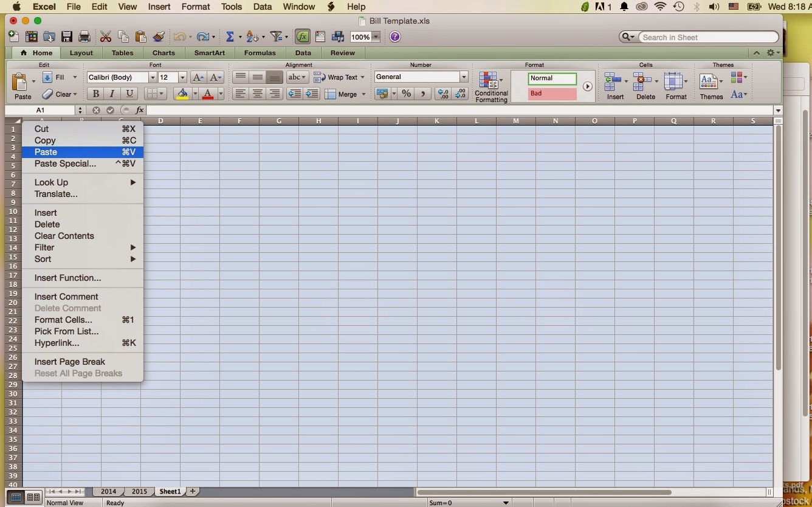Open the zoom percentage dropdown
The width and height of the screenshot is (812, 507).
click(376, 37)
